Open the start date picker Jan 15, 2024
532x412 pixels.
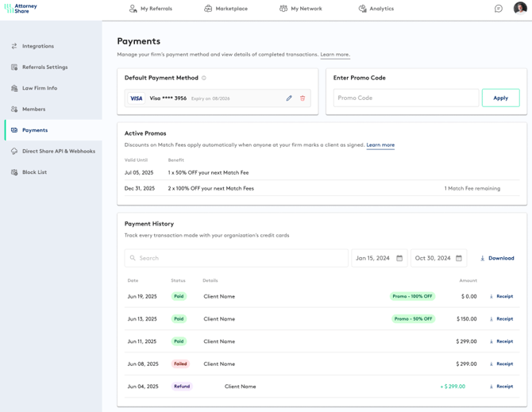380,258
